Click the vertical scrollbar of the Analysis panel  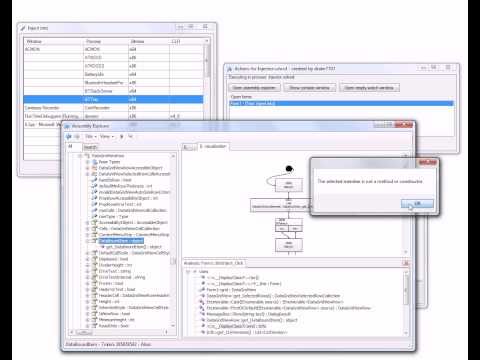[x=406, y=302]
